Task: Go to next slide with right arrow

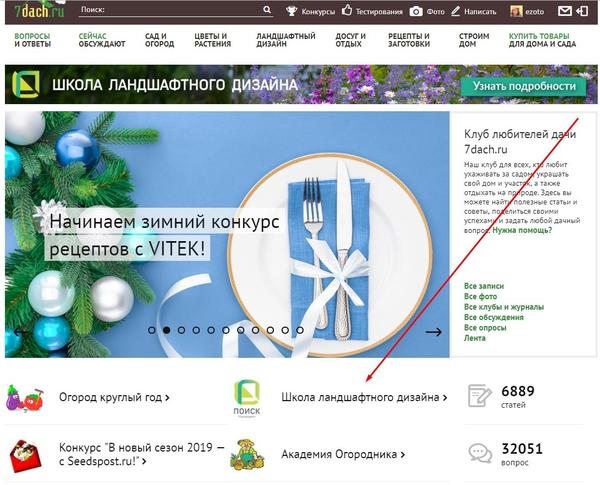Action: click(x=433, y=332)
